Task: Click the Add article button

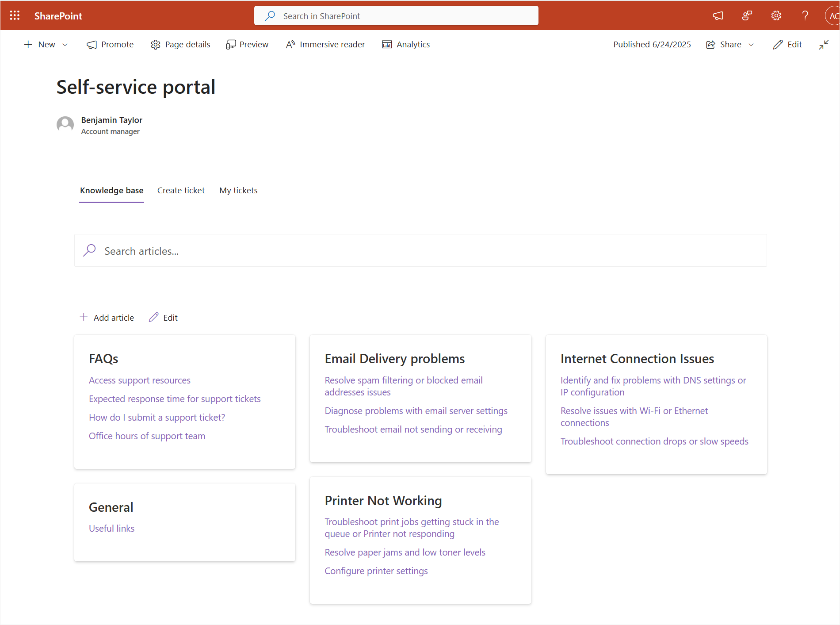Action: 107,318
